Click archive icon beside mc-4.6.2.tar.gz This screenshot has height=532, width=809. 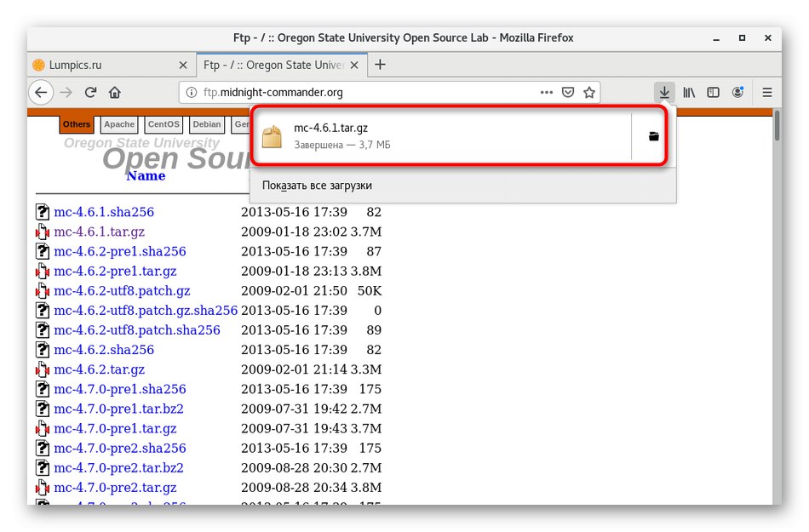click(x=43, y=369)
